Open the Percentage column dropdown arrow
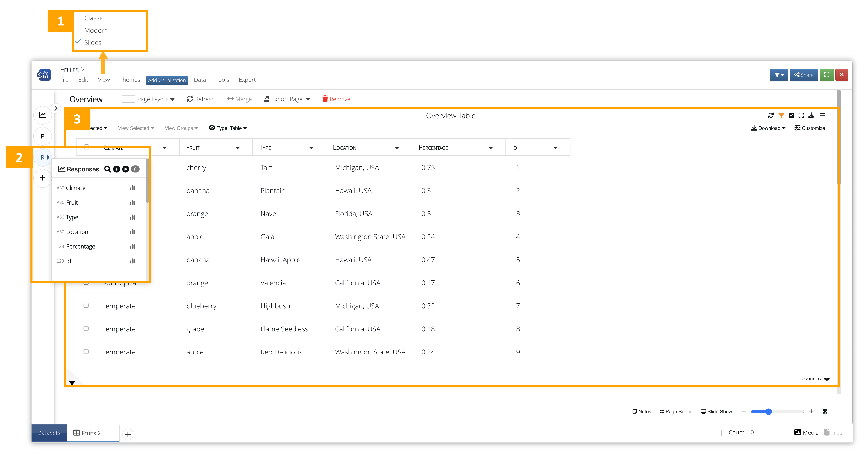The height and width of the screenshot is (472, 868). [491, 148]
